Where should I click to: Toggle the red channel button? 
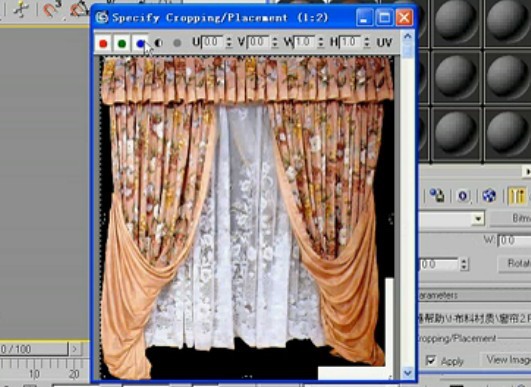tap(103, 43)
